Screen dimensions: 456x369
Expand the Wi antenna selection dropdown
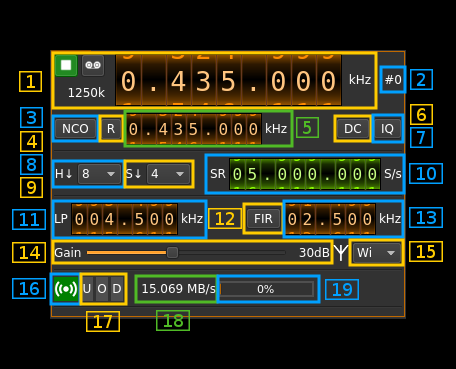[x=376, y=253]
